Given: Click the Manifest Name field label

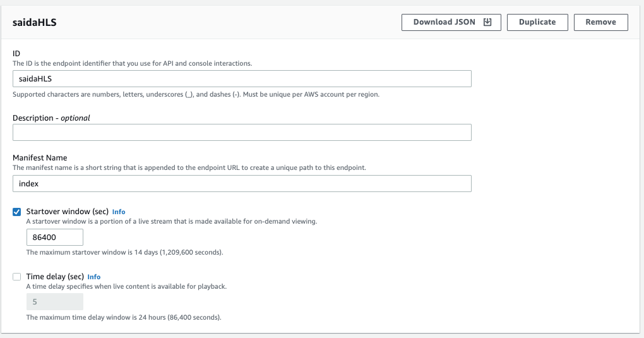Looking at the screenshot, I should pyautogui.click(x=40, y=158).
